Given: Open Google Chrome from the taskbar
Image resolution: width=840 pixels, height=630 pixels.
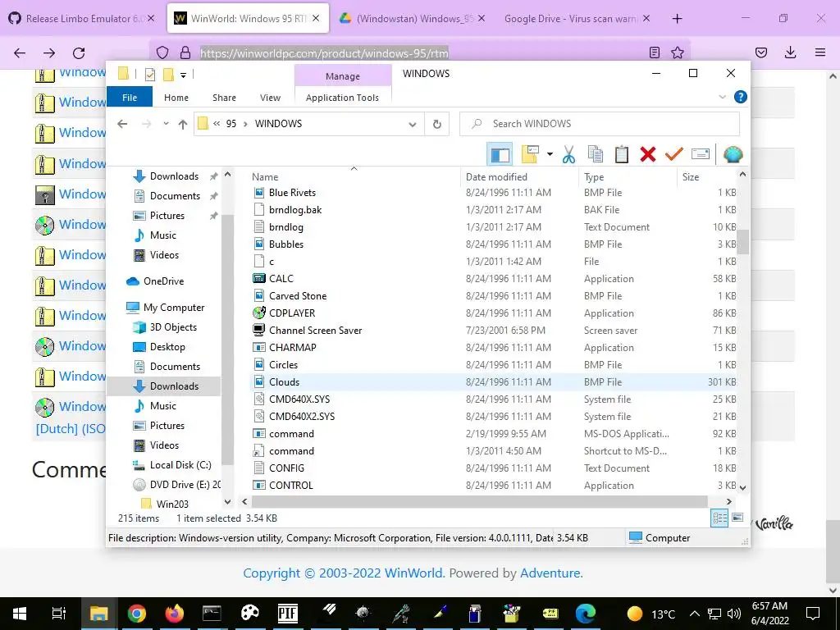Looking at the screenshot, I should [137, 614].
